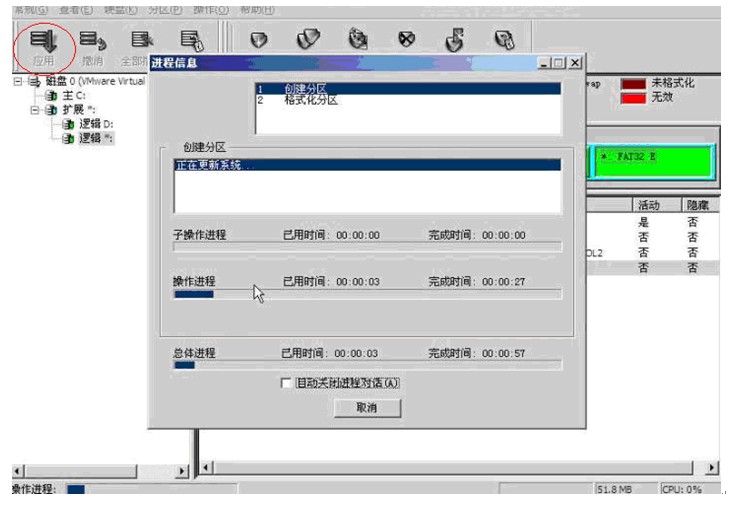Click the fourth toolbar icon with lock symbol
740x505 pixels.
coord(190,41)
